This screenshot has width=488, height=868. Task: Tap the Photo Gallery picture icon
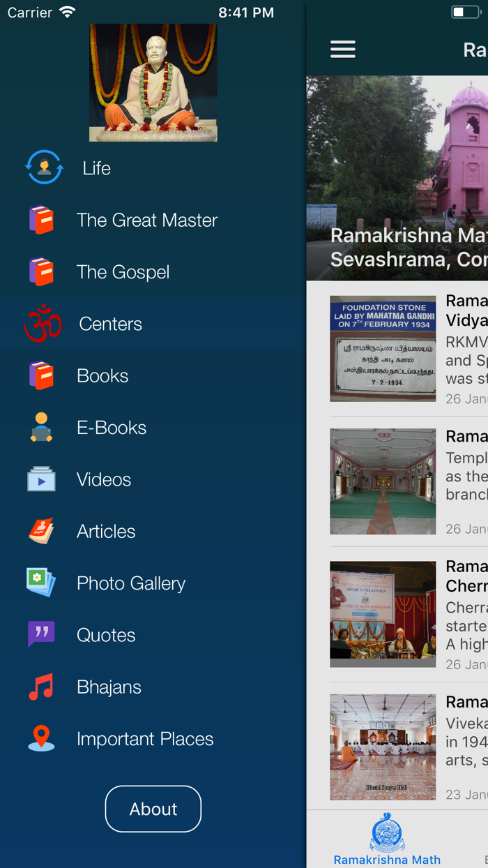pyautogui.click(x=41, y=583)
